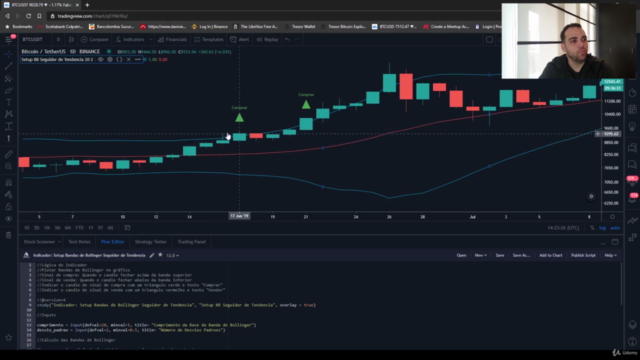The width and height of the screenshot is (640, 360).
Task: Toggle magnet mode in left toolbar
Action: (9, 182)
